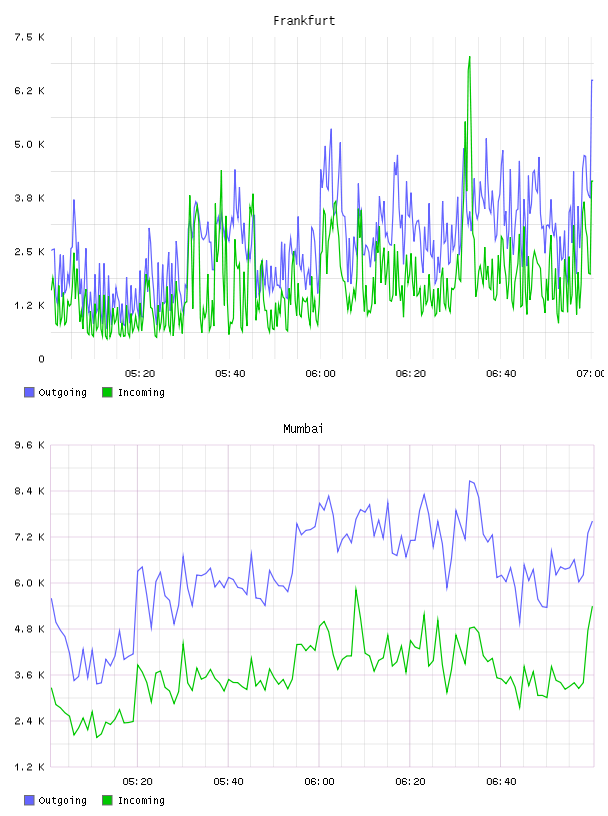Click the 06:20 time label under Mumbai chart
608x816 pixels.
pyautogui.click(x=410, y=781)
